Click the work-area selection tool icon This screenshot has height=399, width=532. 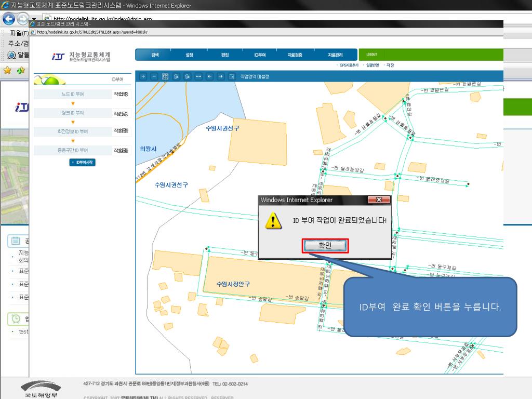coord(232,76)
